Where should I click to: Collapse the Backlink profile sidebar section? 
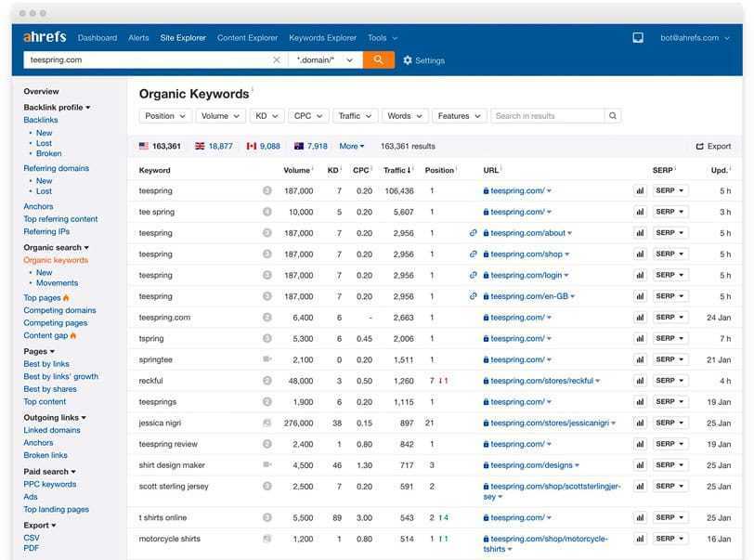(57, 108)
